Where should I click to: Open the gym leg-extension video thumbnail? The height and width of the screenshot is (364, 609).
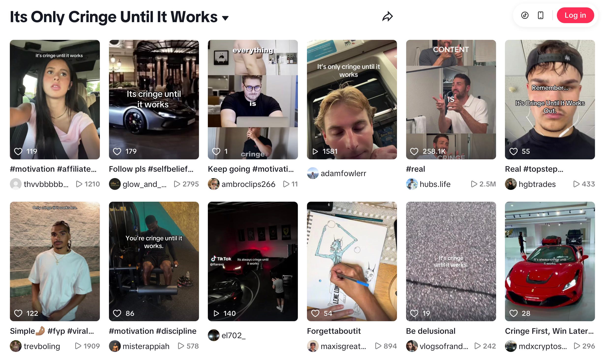point(154,261)
